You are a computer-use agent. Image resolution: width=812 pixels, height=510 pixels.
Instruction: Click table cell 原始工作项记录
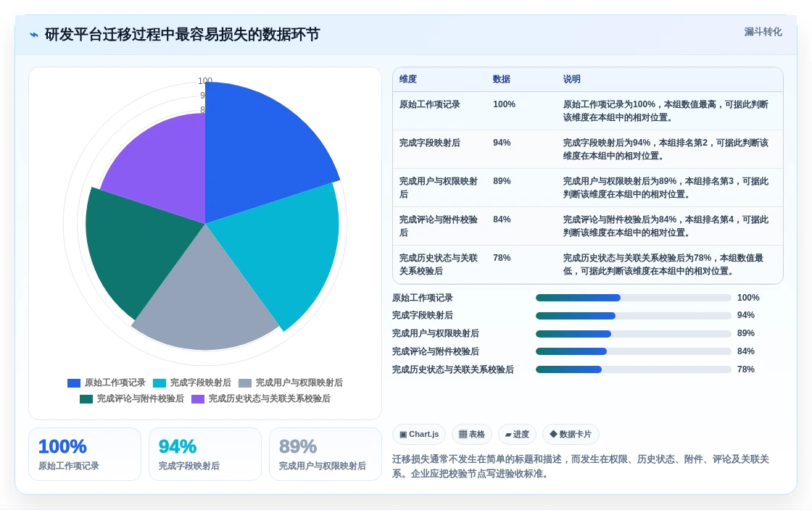pos(430,104)
